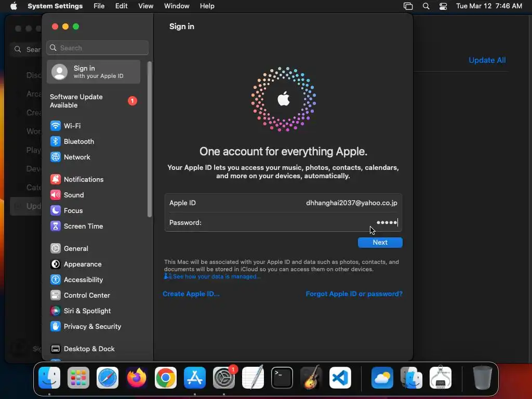Open Appearance settings
This screenshot has height=399, width=532.
tap(76, 264)
